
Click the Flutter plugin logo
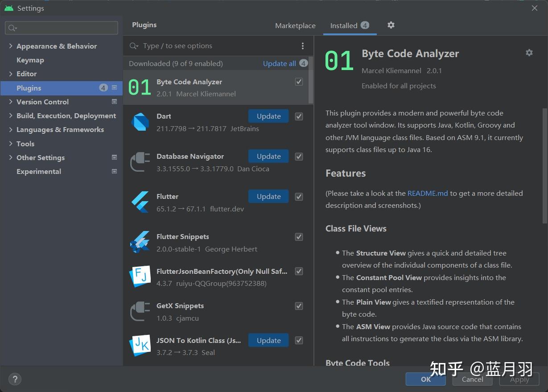pos(140,202)
